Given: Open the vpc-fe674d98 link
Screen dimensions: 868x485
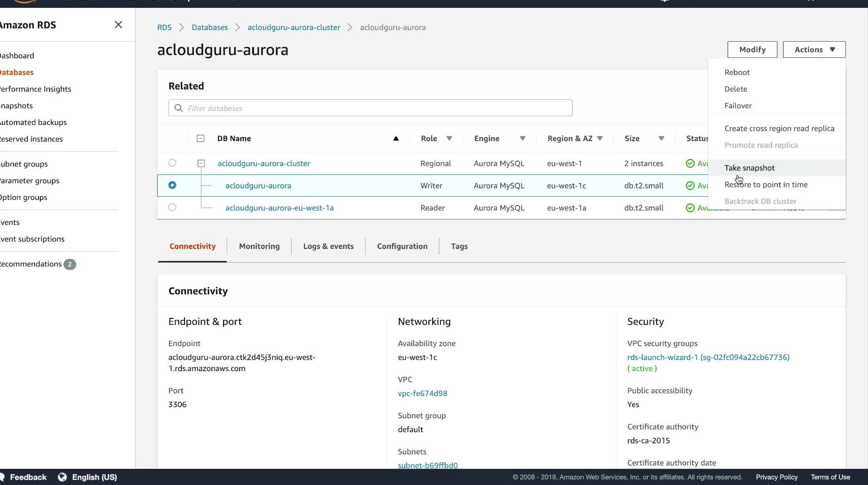Looking at the screenshot, I should pyautogui.click(x=422, y=393).
